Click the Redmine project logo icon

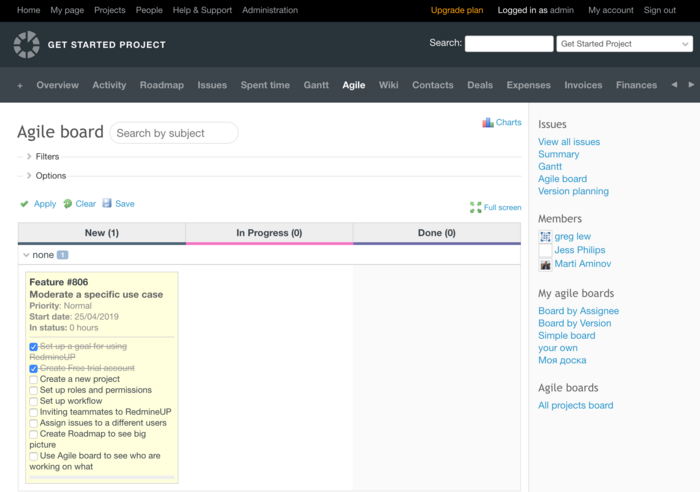[27, 44]
